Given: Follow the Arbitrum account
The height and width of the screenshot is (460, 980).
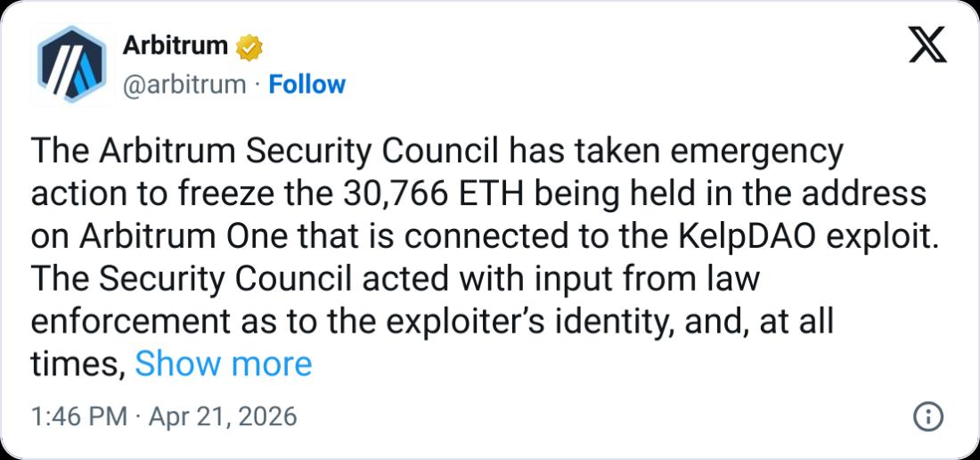Looking at the screenshot, I should [x=307, y=85].
